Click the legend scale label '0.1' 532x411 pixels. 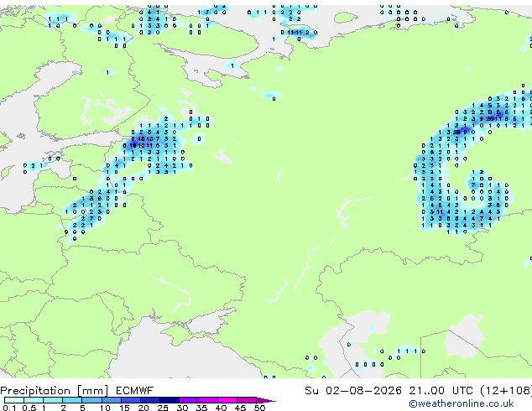pos(9,408)
